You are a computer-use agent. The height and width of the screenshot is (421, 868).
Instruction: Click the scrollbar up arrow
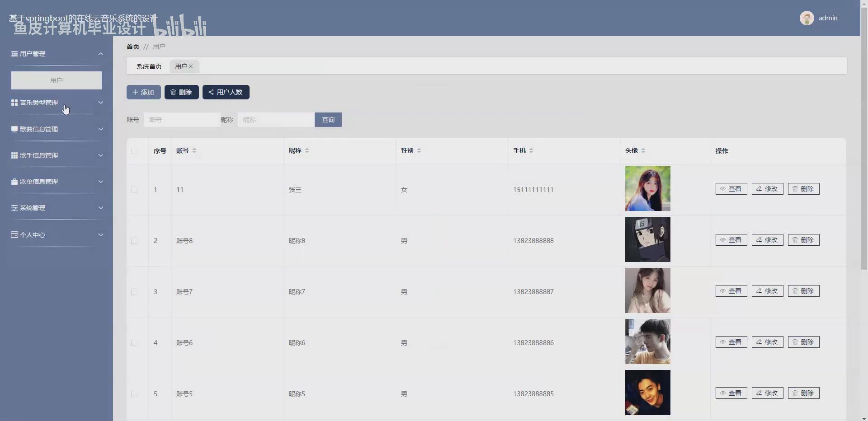pyautogui.click(x=864, y=3)
